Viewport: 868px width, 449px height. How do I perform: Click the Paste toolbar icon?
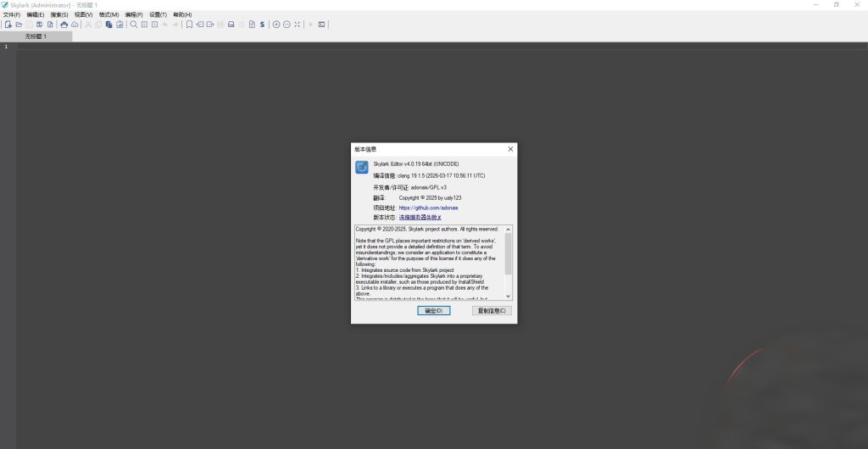[109, 25]
